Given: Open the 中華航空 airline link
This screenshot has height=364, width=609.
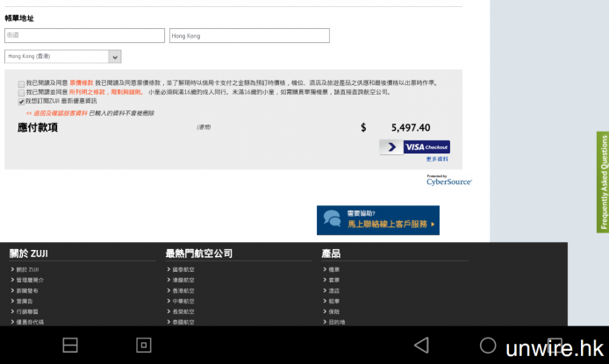Looking at the screenshot, I should pos(183,301).
